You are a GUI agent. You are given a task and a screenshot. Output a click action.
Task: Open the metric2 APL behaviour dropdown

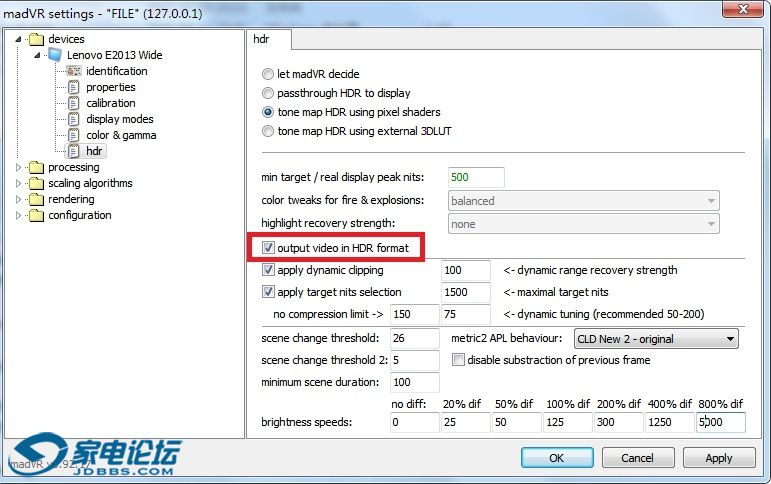(656, 339)
